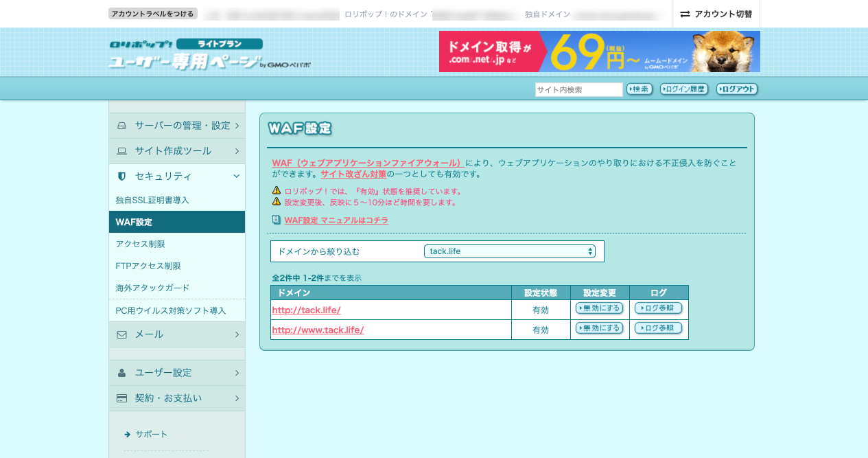Open the WAF設定 マニュアルはコチラ link
The image size is (868, 458).
pyautogui.click(x=336, y=220)
